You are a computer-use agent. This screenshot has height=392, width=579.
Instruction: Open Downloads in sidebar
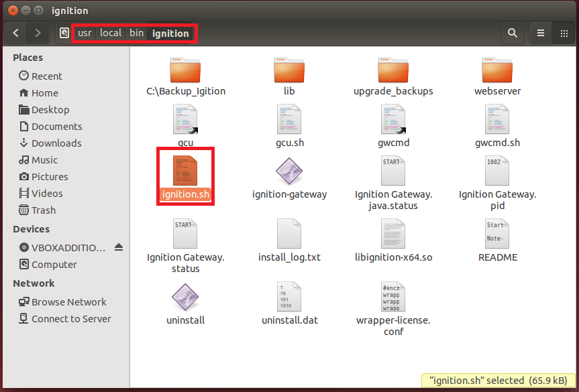50,143
